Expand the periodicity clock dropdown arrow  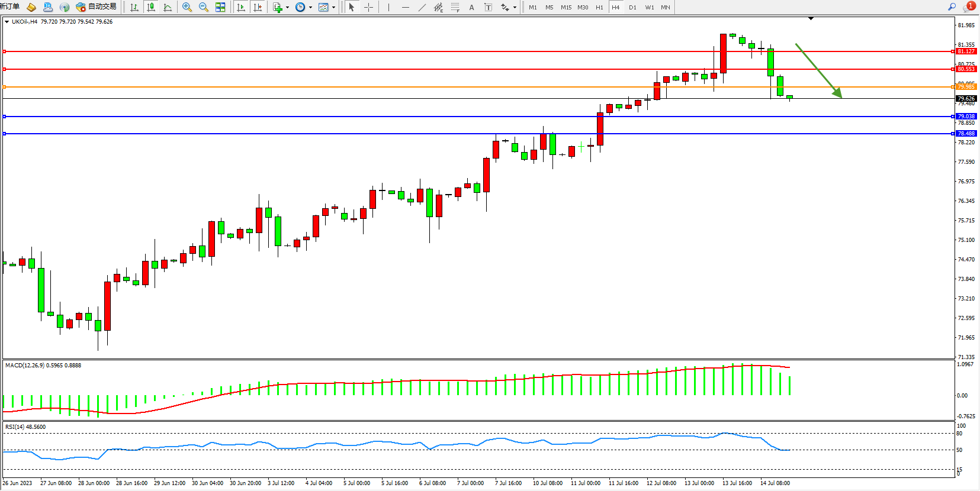click(x=311, y=8)
